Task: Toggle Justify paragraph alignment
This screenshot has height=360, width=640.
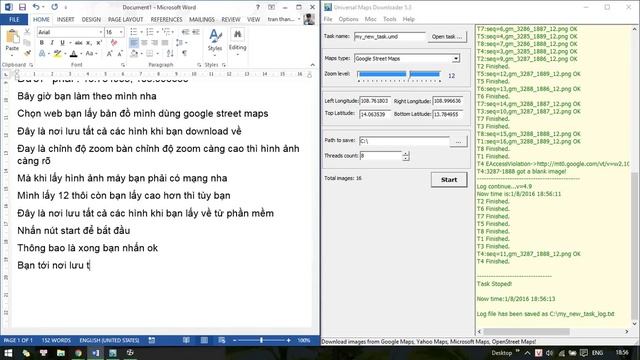Action: 165,42
